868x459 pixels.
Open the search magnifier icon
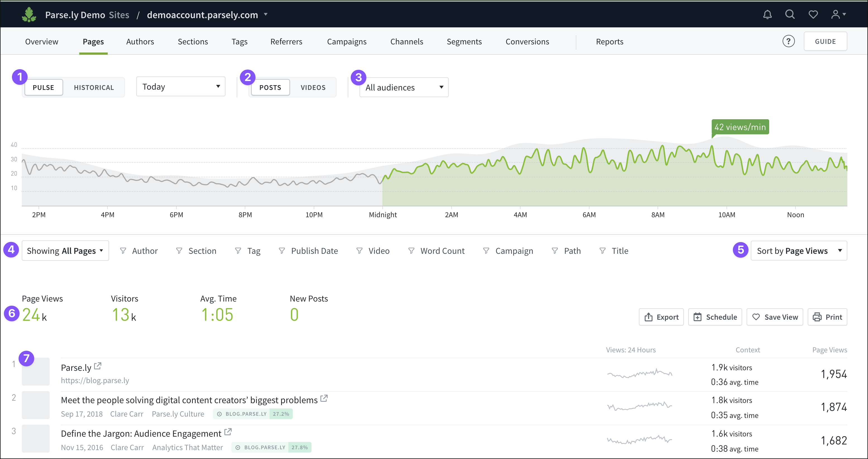tap(790, 15)
